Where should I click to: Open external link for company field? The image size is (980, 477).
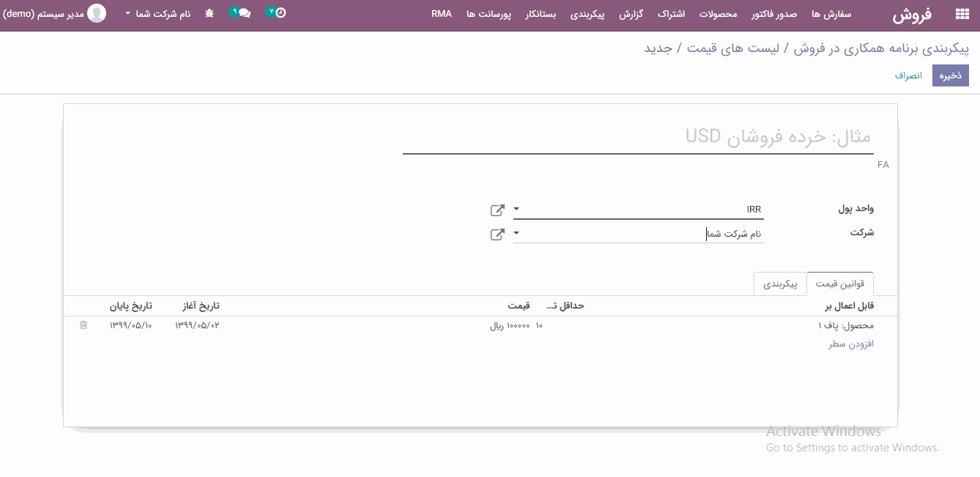(497, 234)
